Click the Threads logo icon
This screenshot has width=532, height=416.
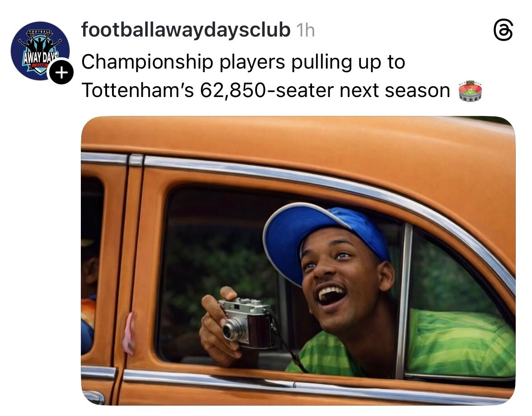coord(503,31)
